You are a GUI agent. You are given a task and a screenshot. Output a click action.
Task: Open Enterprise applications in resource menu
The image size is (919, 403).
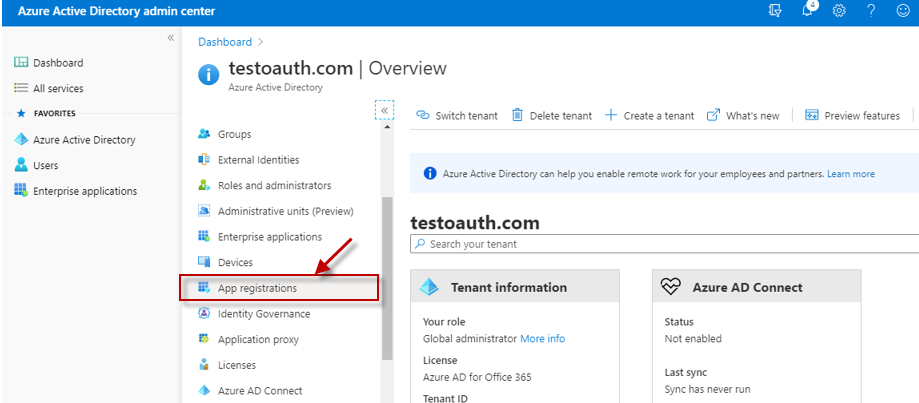pyautogui.click(x=270, y=237)
